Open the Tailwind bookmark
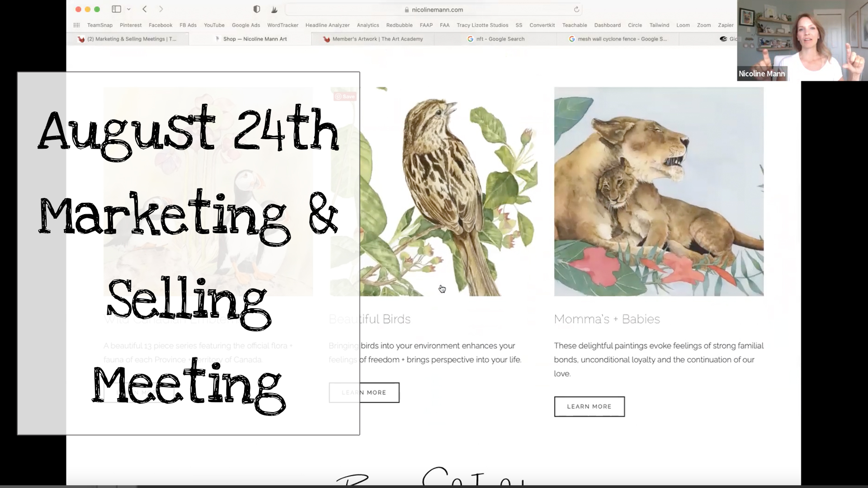The width and height of the screenshot is (868, 488). tap(660, 25)
